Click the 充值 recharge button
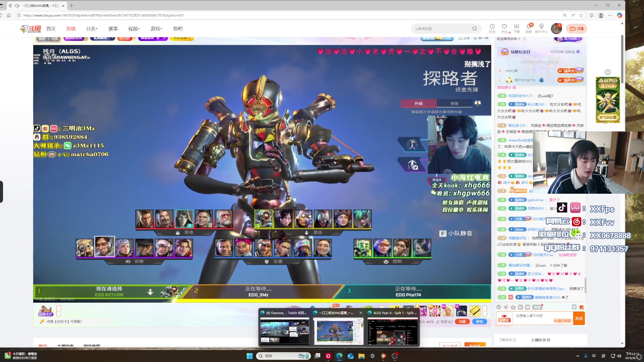This screenshot has width=644, height=362. point(462,322)
